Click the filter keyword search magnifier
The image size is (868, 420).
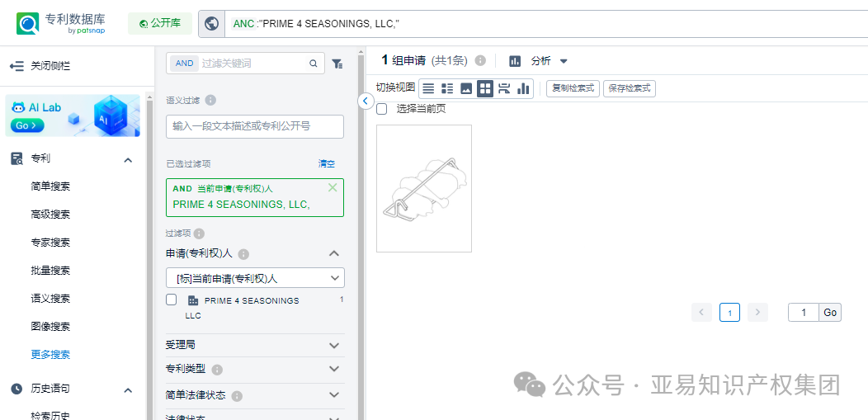coord(314,64)
